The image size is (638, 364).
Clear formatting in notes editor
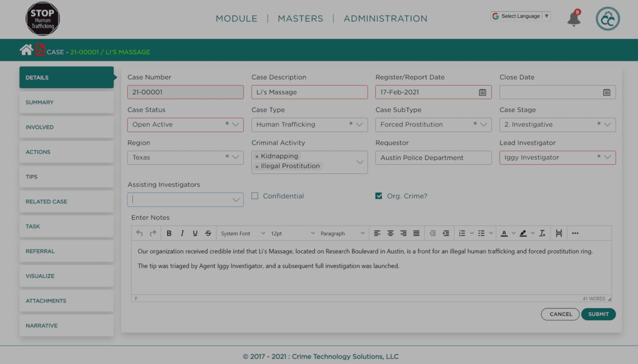(x=542, y=233)
